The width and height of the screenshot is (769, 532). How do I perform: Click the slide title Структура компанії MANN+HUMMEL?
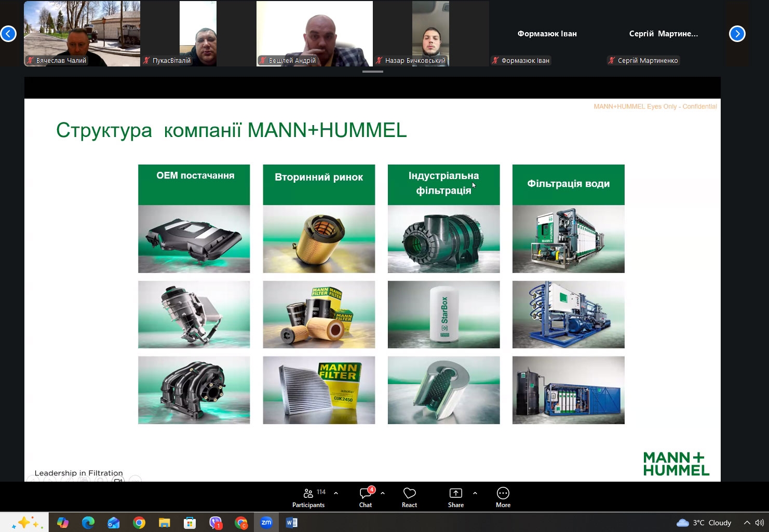coord(232,130)
